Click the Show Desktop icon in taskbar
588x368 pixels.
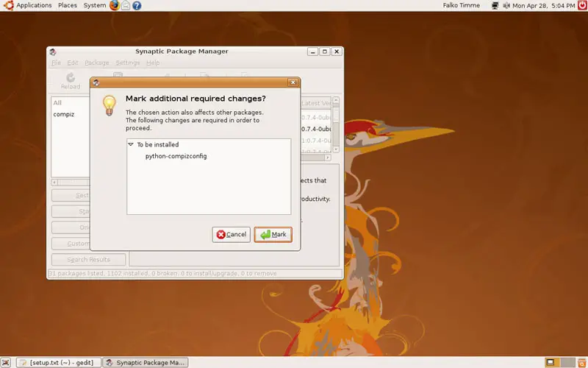click(6, 362)
